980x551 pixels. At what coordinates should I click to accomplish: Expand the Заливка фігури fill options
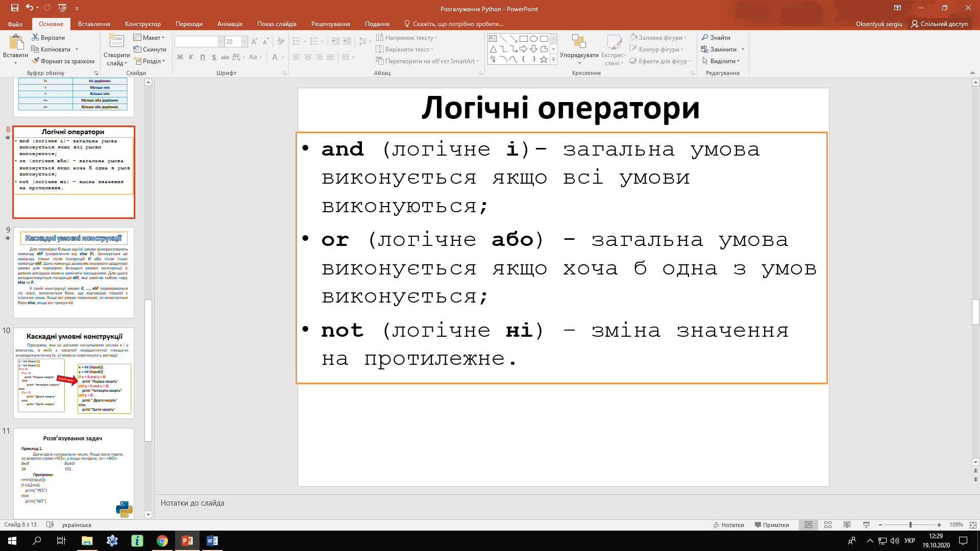(x=687, y=37)
